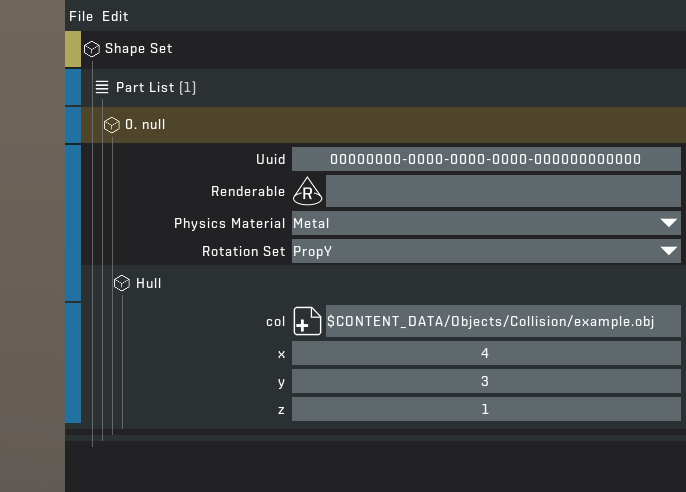Open the File menu

click(x=80, y=16)
